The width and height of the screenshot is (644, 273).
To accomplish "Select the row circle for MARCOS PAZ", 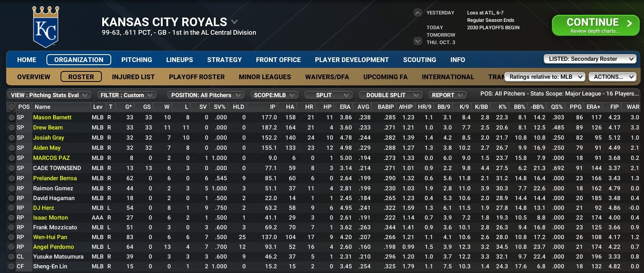I will click(11, 158).
